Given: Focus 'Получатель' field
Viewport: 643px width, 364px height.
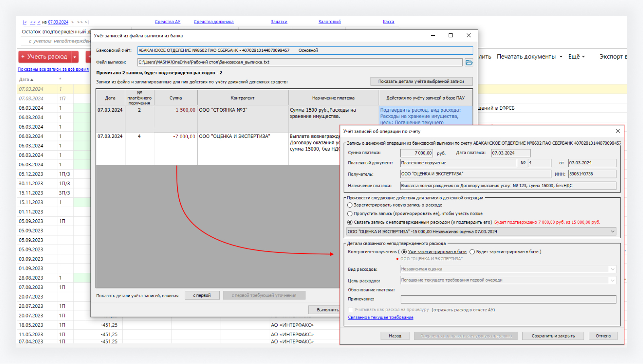Looking at the screenshot, I should pyautogui.click(x=475, y=174).
